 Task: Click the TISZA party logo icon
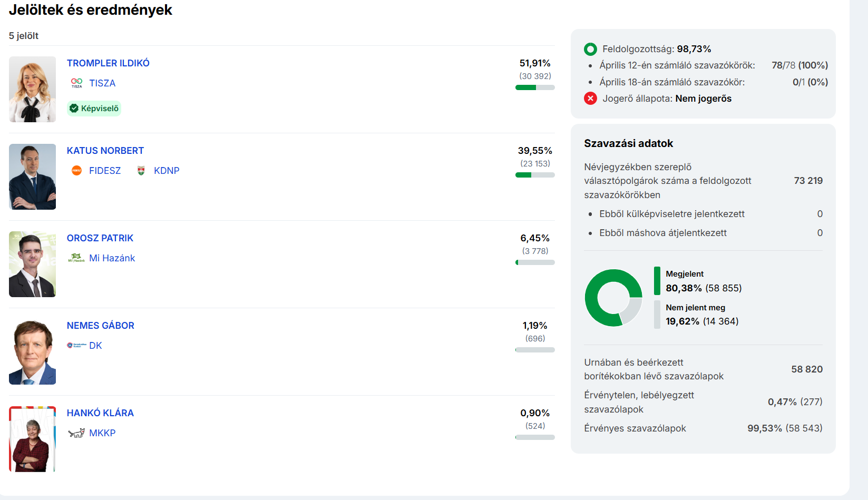(x=76, y=83)
